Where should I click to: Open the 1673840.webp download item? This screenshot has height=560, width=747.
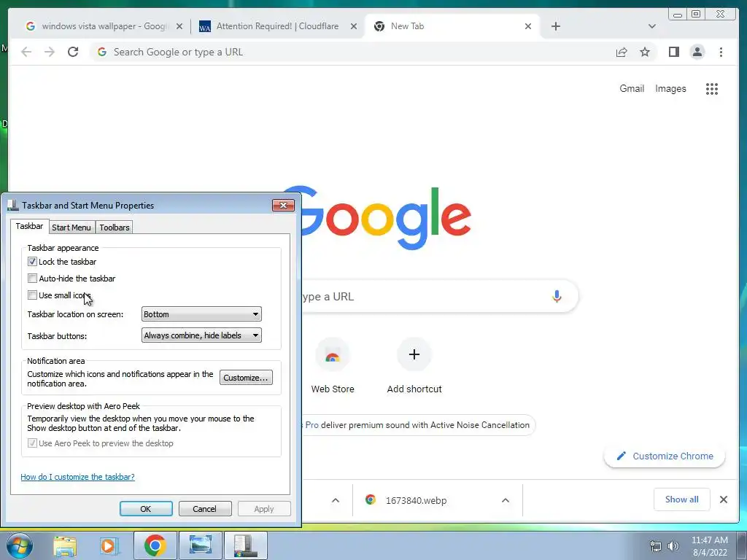click(x=417, y=500)
